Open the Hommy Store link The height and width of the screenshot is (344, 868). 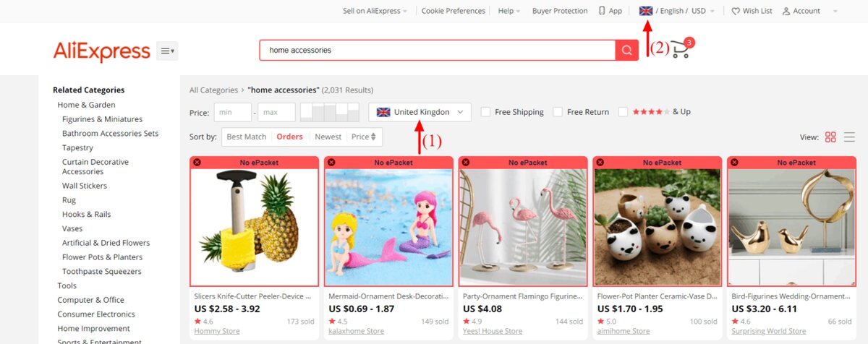pos(217,331)
